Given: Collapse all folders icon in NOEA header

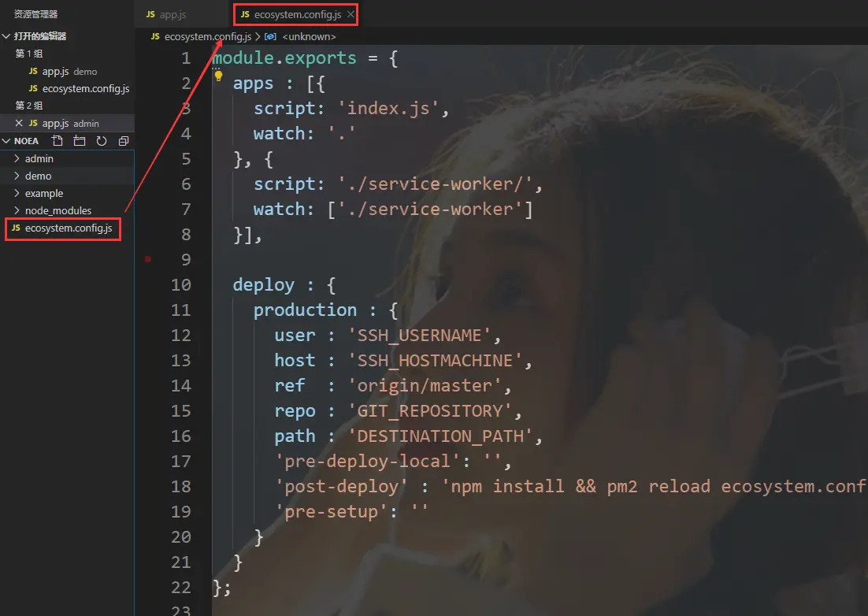Looking at the screenshot, I should 124,140.
